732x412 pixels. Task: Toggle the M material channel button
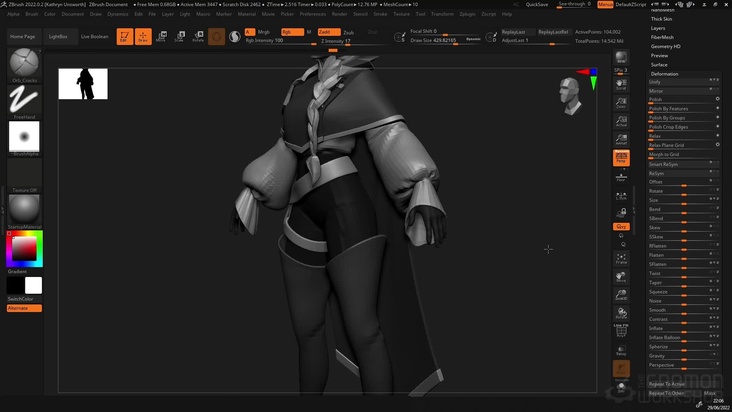pos(309,32)
